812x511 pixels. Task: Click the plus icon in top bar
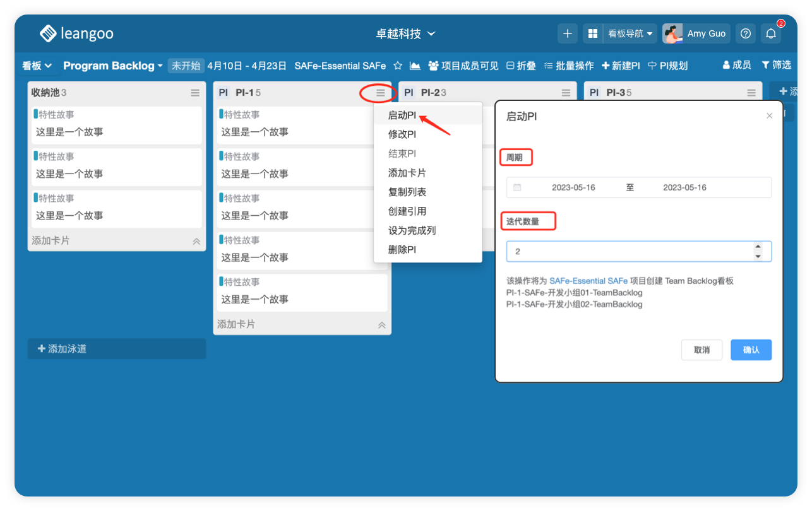(567, 33)
